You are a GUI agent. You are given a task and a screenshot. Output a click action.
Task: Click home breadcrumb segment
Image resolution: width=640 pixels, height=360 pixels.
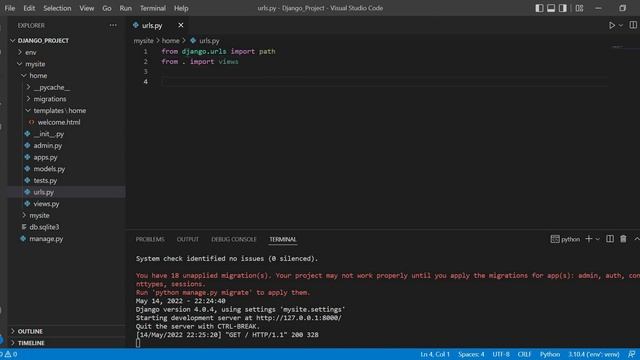tap(171, 40)
